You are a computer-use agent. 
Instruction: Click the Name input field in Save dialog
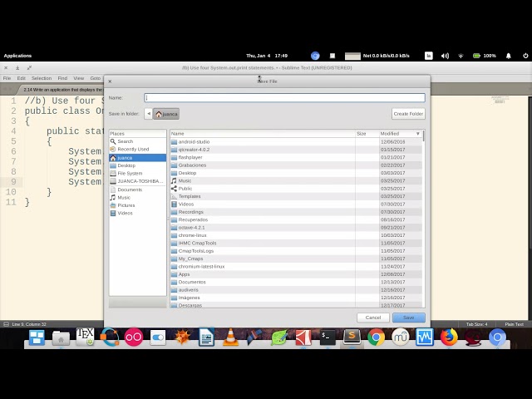pyautogui.click(x=284, y=98)
